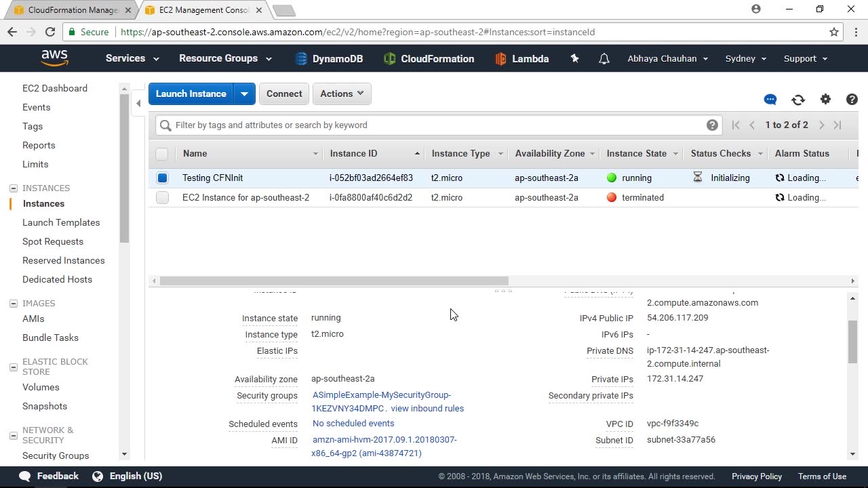This screenshot has height=488, width=868.
Task: Open Instance State column filter dropdown
Action: point(675,154)
